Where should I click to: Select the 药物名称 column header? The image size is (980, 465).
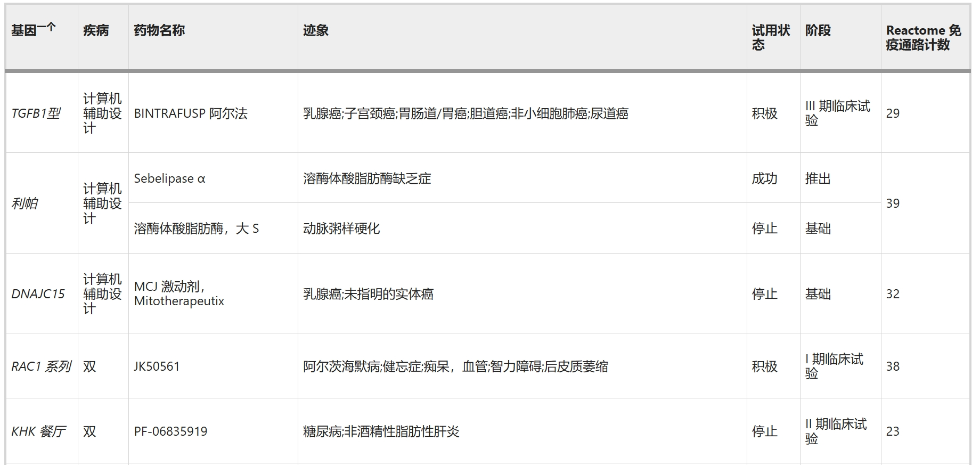coord(159,30)
